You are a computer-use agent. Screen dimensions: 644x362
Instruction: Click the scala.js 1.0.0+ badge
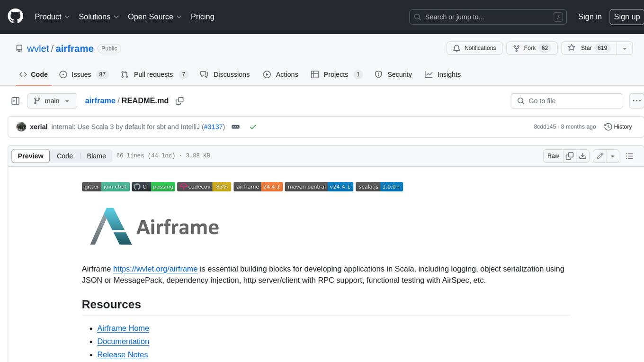tap(379, 187)
